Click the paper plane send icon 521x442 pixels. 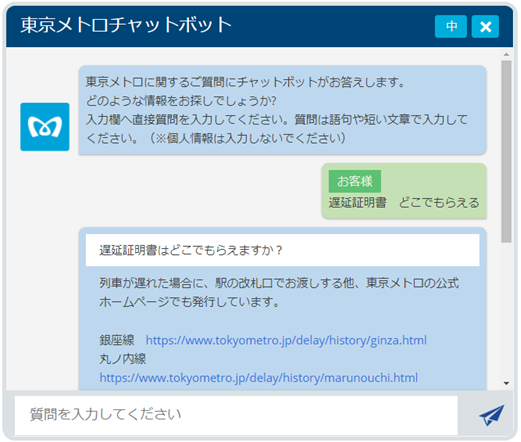point(492,415)
